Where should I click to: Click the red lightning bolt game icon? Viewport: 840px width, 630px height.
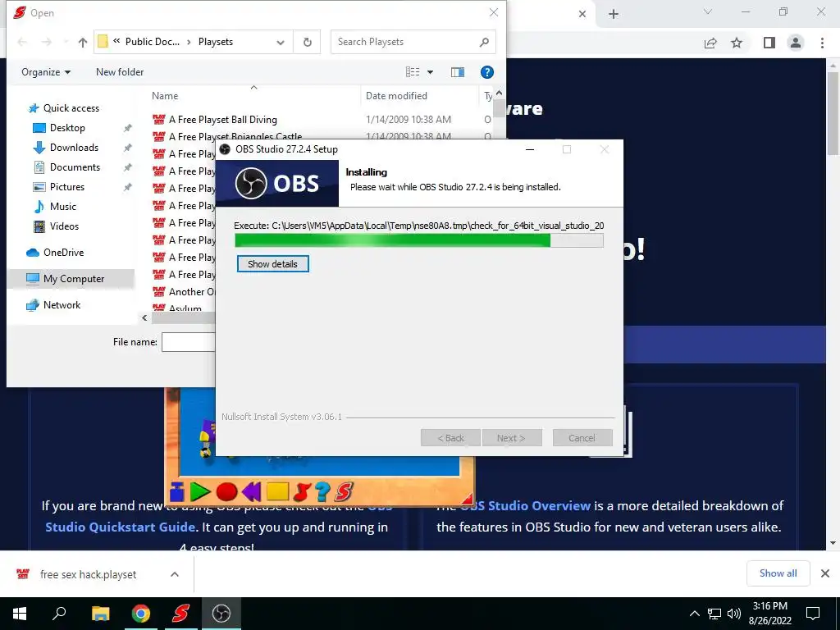coord(302,491)
